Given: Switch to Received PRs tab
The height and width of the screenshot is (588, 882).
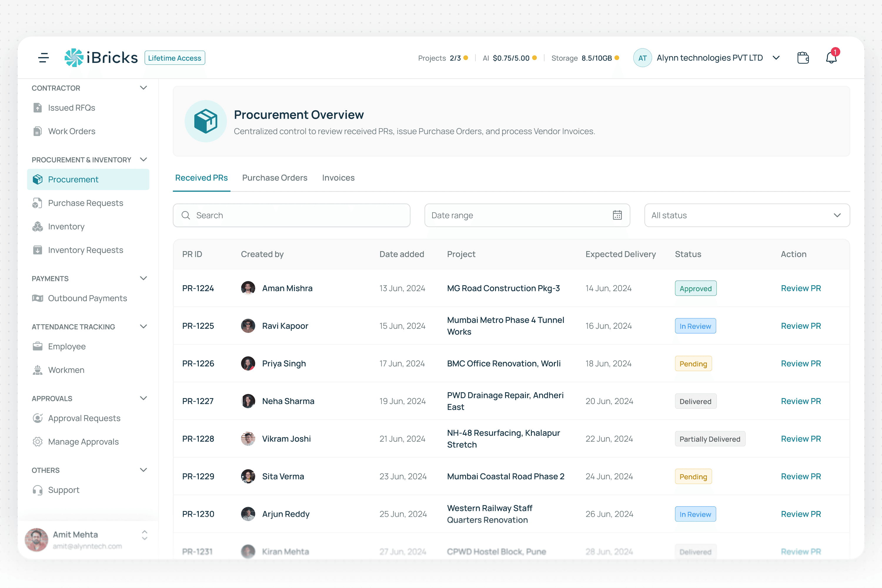Looking at the screenshot, I should [201, 178].
